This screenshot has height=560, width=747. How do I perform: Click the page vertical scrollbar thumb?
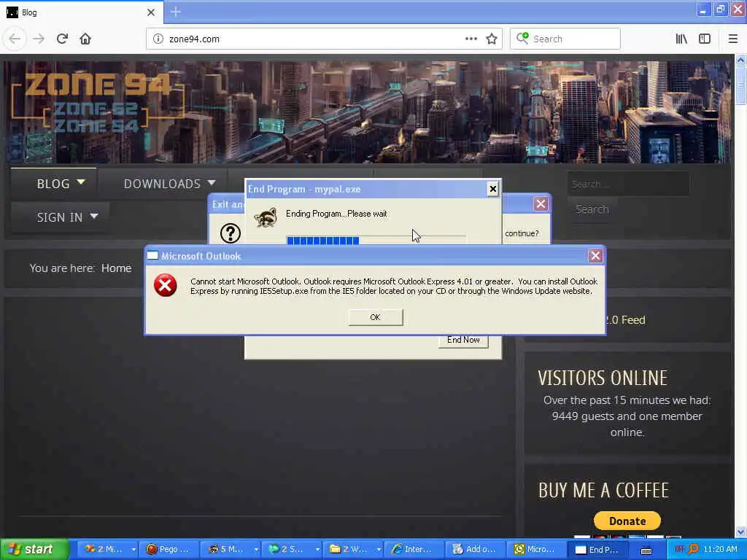coord(740,86)
